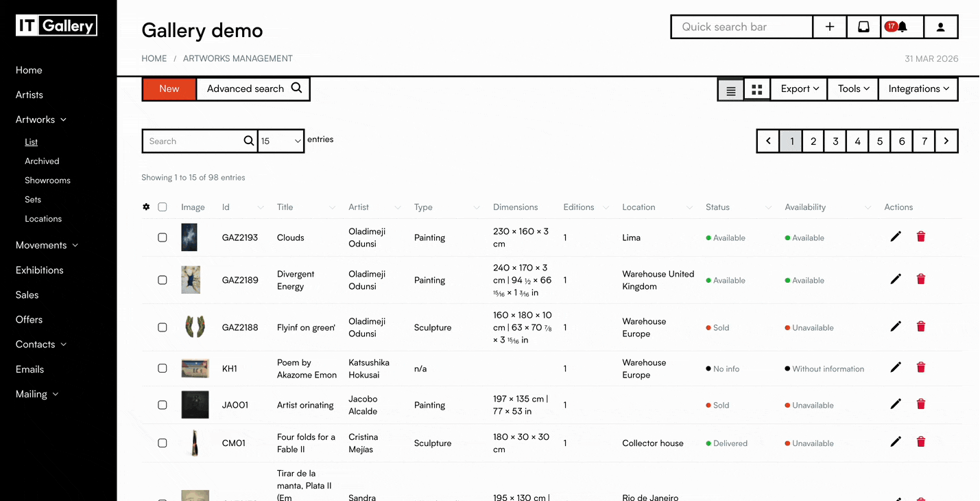Open the inbox tray icon
The height and width of the screenshot is (501, 980).
click(863, 27)
